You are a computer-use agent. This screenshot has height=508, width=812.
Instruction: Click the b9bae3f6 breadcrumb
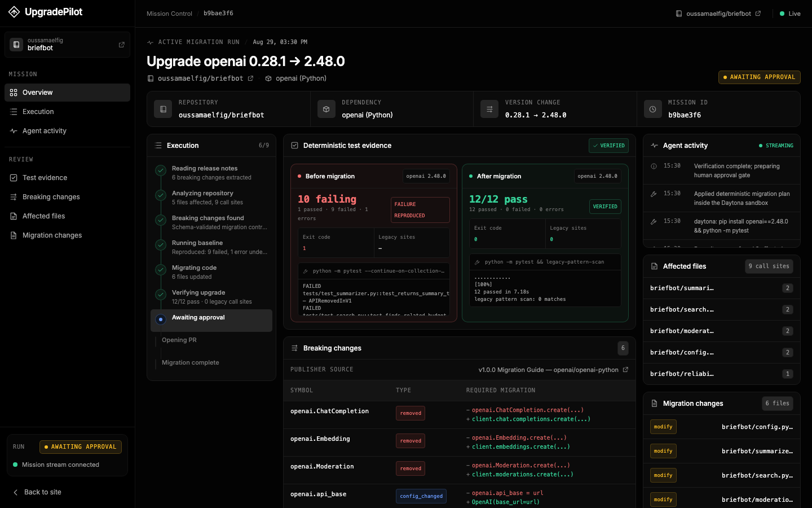click(218, 14)
